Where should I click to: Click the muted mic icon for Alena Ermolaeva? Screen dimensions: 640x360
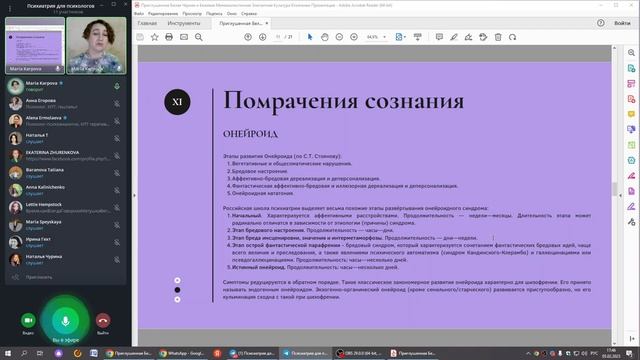(117, 121)
